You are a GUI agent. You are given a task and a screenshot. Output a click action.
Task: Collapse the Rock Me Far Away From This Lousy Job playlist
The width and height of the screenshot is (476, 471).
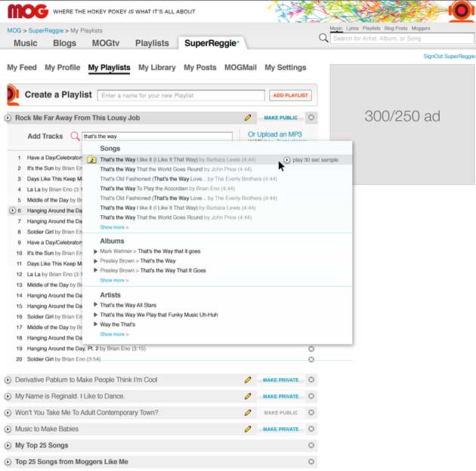click(x=8, y=118)
